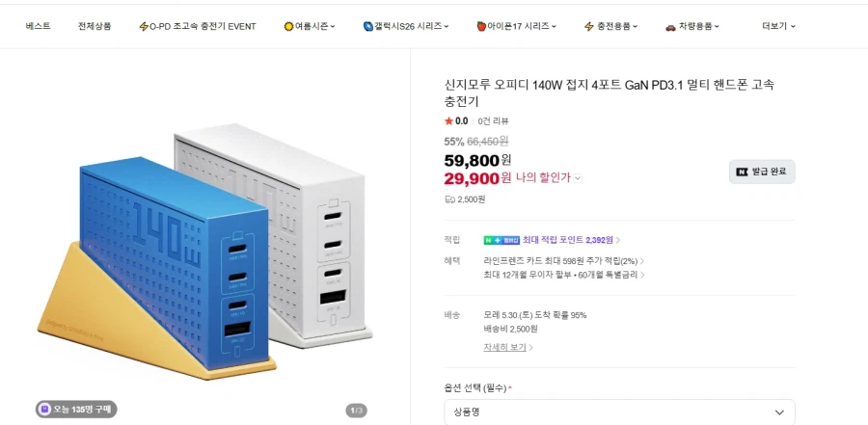Click the 발급 완료 coupon button
The image size is (868, 425).
[762, 172]
